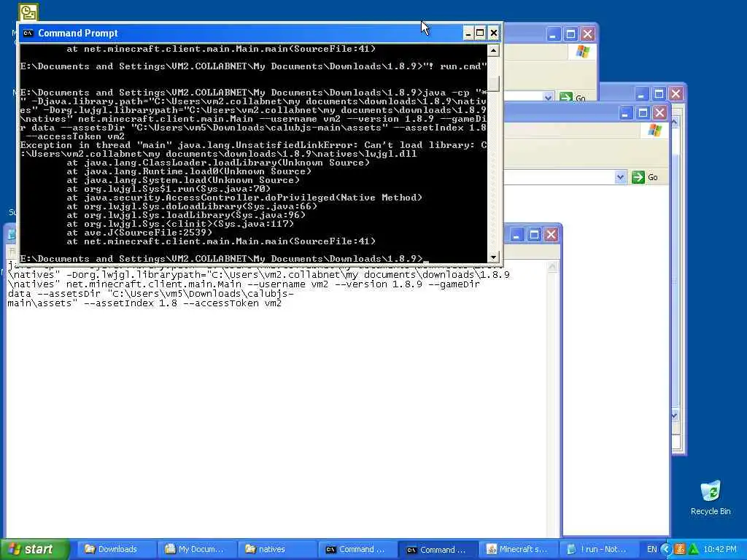Open the Recycle Bin on the desktop
The height and width of the screenshot is (560, 747).
tap(711, 498)
